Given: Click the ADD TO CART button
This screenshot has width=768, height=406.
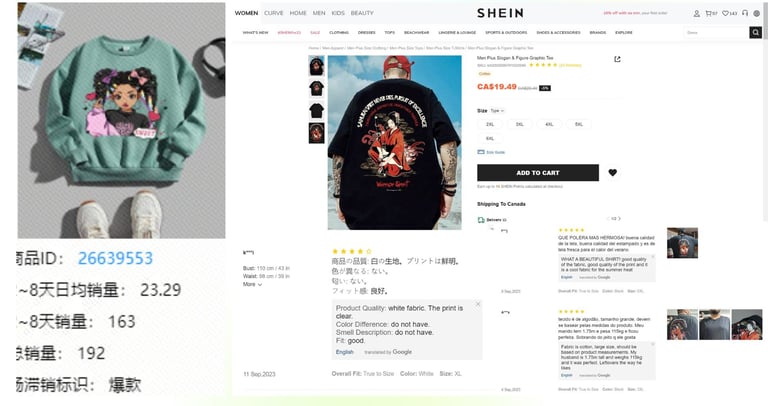Looking at the screenshot, I should click(x=538, y=172).
